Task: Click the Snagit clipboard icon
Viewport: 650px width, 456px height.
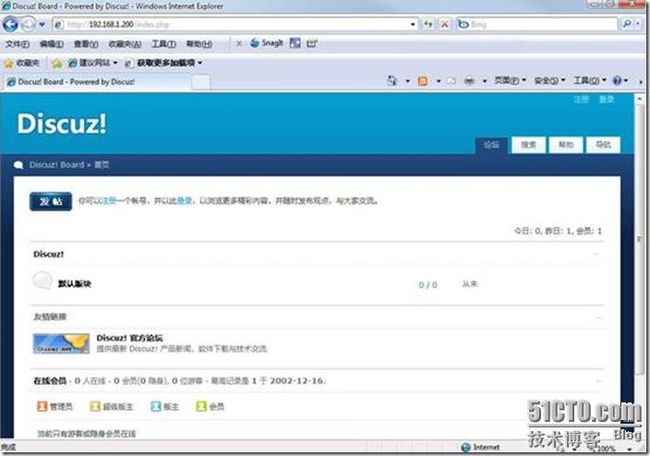Action: 312,43
